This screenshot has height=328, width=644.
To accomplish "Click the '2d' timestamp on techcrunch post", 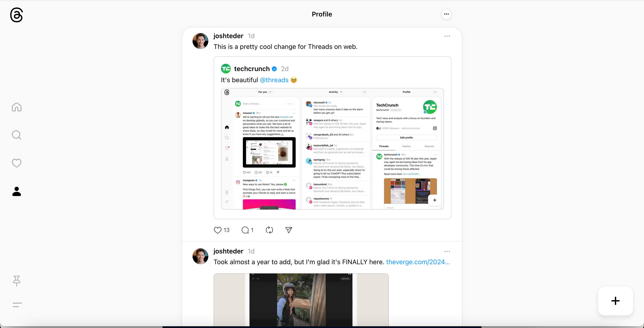I will coord(285,69).
